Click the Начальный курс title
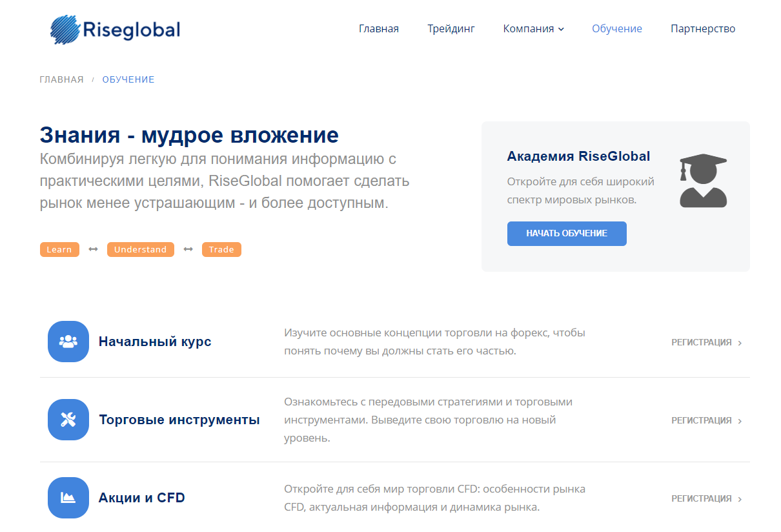Screen dimensions: 781x532 pos(155,342)
